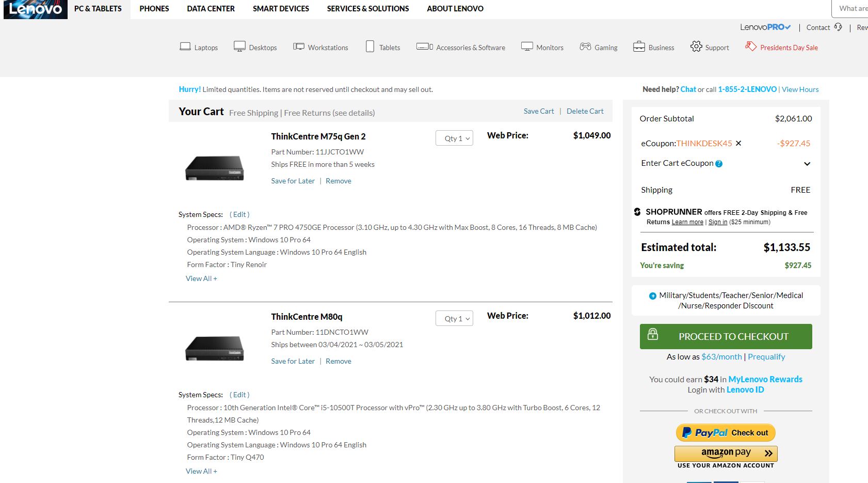Open quantity dropdown for ThinkCentre M80q
This screenshot has width=868, height=483.
point(455,319)
